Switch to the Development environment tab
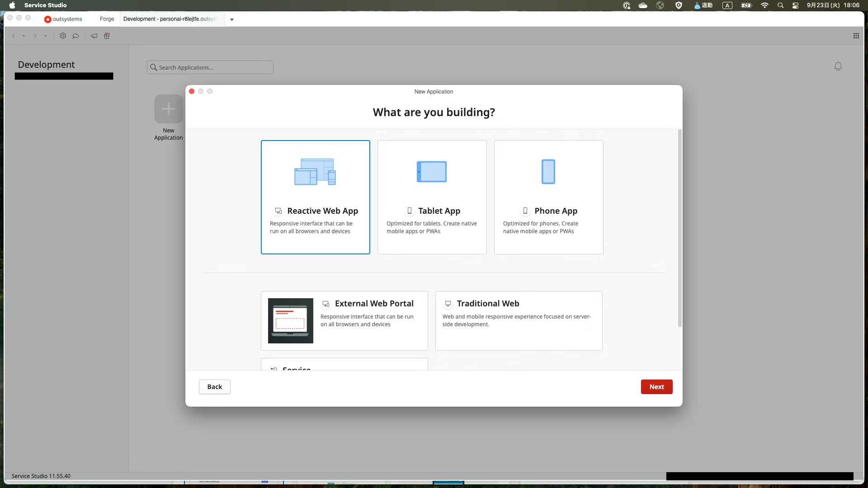This screenshot has width=868, height=488. click(x=171, y=19)
